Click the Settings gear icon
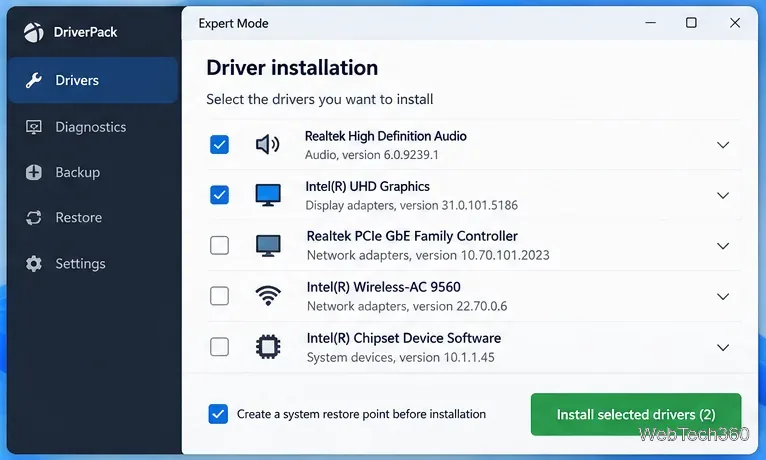The height and width of the screenshot is (460, 766). click(x=34, y=263)
